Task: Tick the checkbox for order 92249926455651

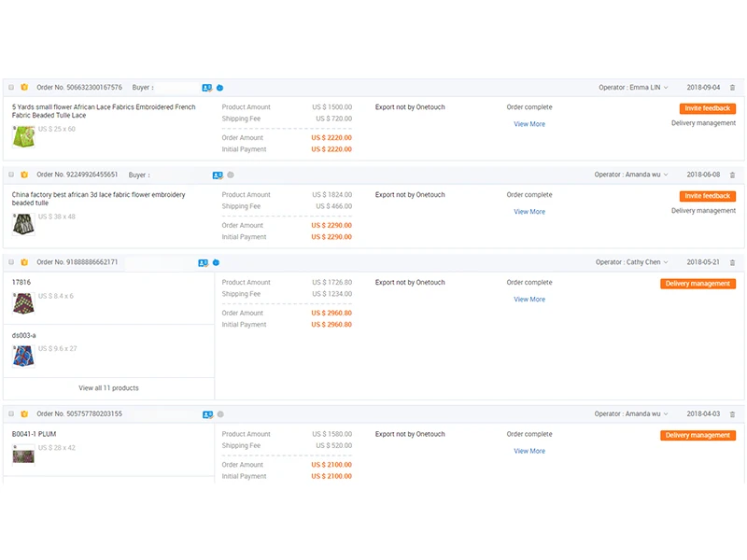Action: [x=11, y=175]
